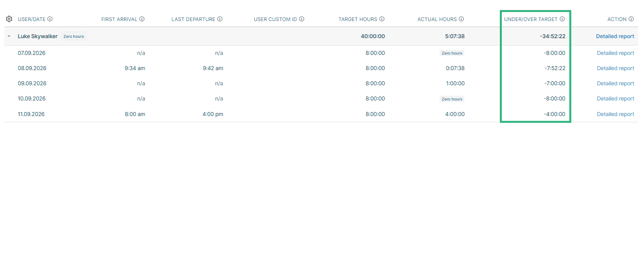Click the FIRST ARRIVAL column header
The width and height of the screenshot is (644, 271).
119,19
